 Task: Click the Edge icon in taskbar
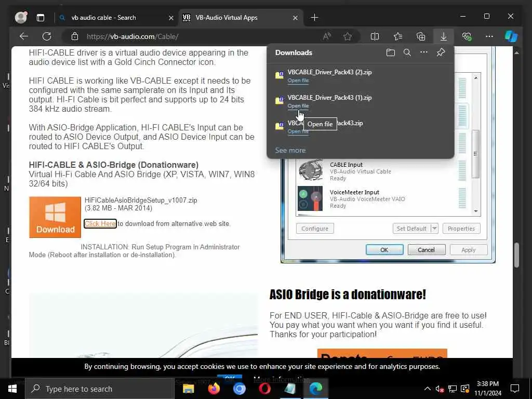click(x=315, y=389)
